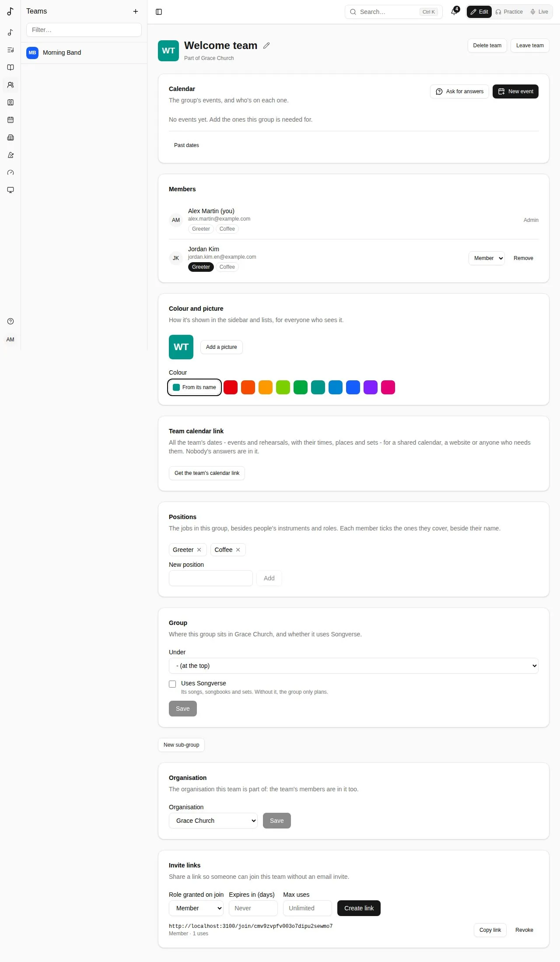Open the metronome sidebar icon
The width and height of the screenshot is (560, 962).
click(10, 155)
